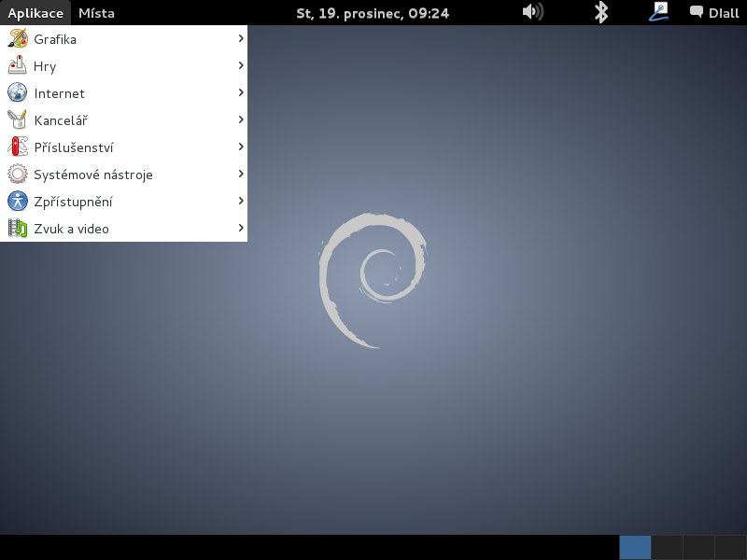Viewport: 747px width, 560px height.
Task: Switch to the last workspace in switcher
Action: coord(731,548)
